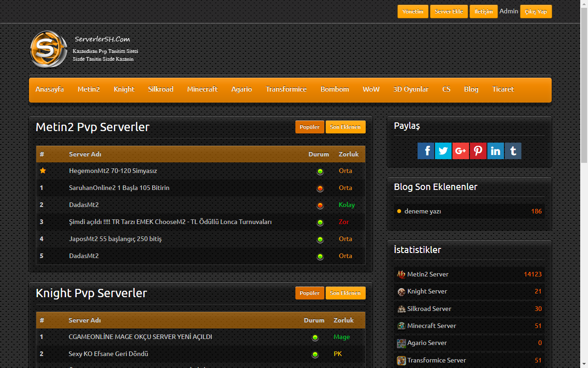Click the ServerlerSH orange logo
588x368 pixels.
[x=49, y=49]
